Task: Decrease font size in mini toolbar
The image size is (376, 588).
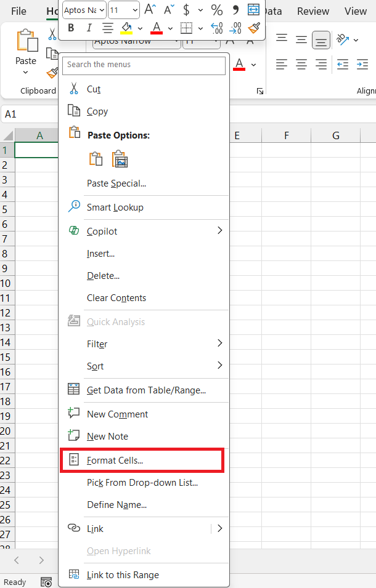Action: click(x=169, y=9)
